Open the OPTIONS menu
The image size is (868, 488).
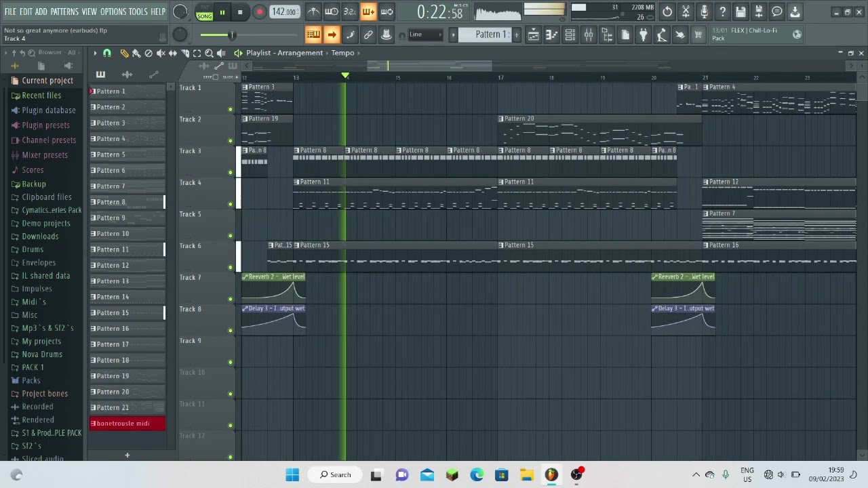pos(113,12)
